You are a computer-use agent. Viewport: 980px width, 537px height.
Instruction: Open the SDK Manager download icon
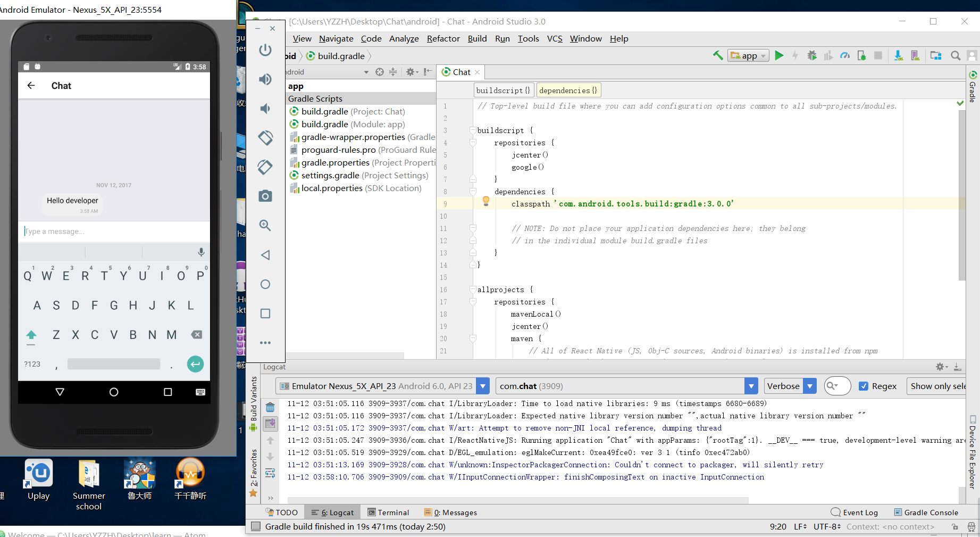pos(899,55)
